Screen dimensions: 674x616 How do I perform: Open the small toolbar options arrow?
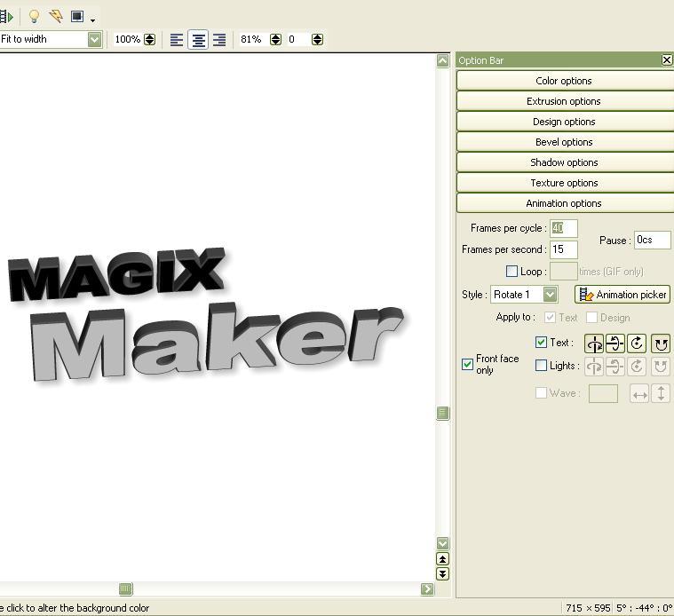(92, 20)
